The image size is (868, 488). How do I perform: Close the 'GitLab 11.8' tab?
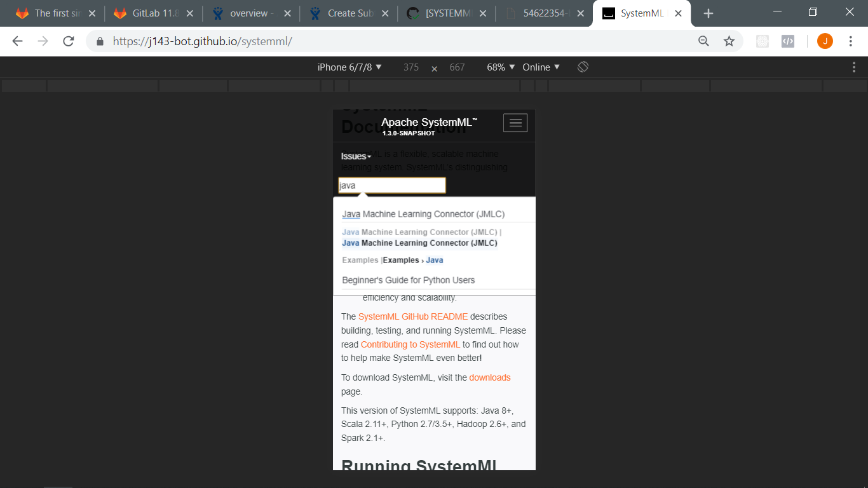(190, 13)
